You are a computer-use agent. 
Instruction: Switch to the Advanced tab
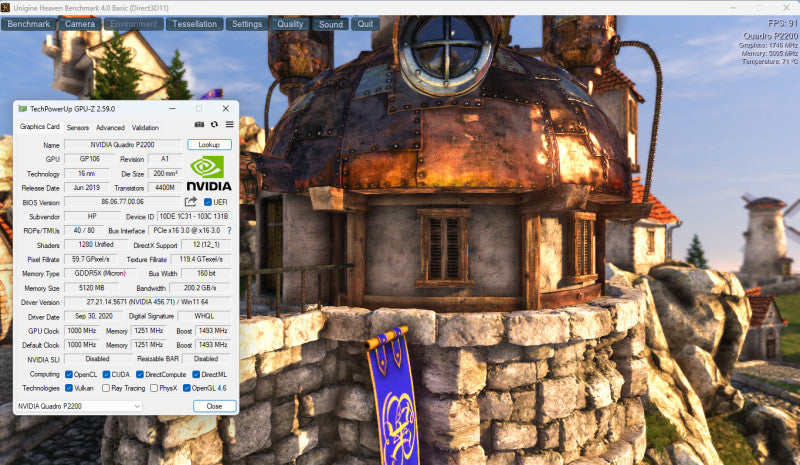point(110,128)
